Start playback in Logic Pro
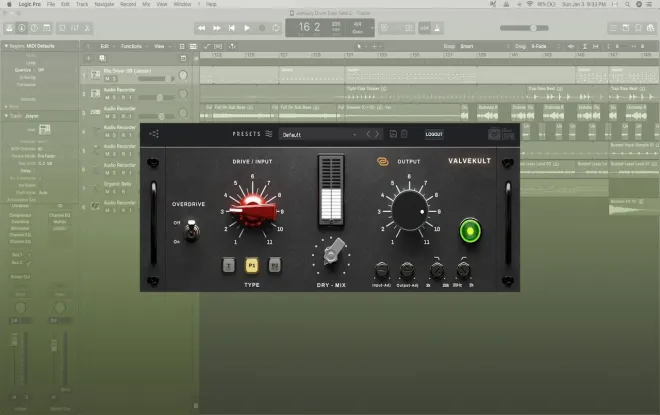This screenshot has height=415, width=660. point(247,28)
